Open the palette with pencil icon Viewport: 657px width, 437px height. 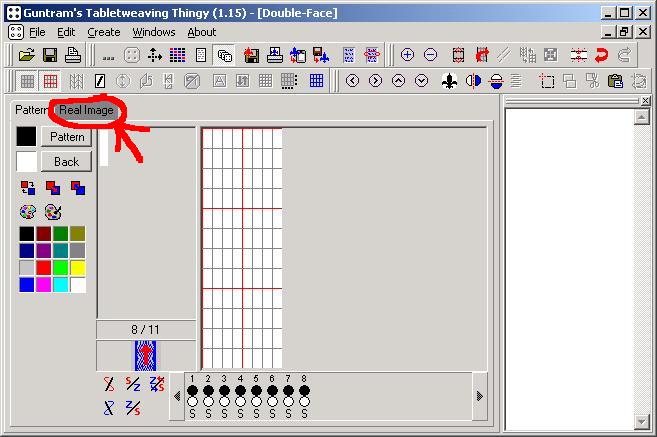point(53,212)
